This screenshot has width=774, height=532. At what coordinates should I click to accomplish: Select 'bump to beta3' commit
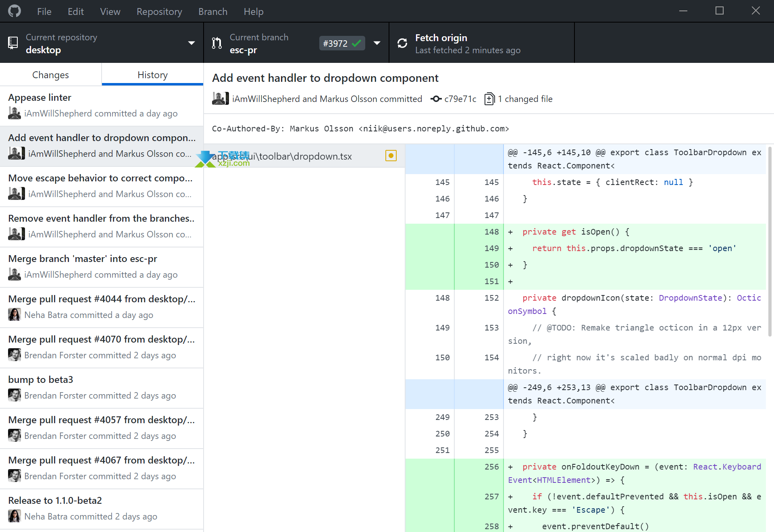(x=102, y=388)
